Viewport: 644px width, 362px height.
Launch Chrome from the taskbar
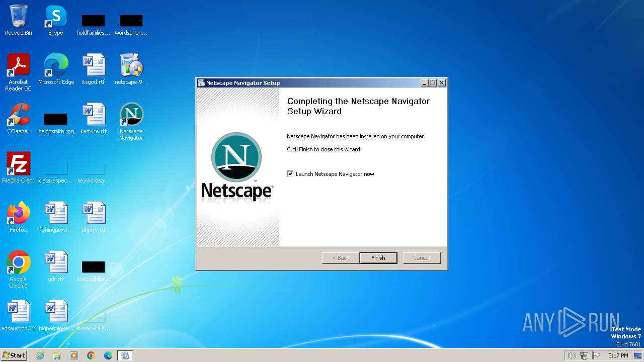pos(91,355)
